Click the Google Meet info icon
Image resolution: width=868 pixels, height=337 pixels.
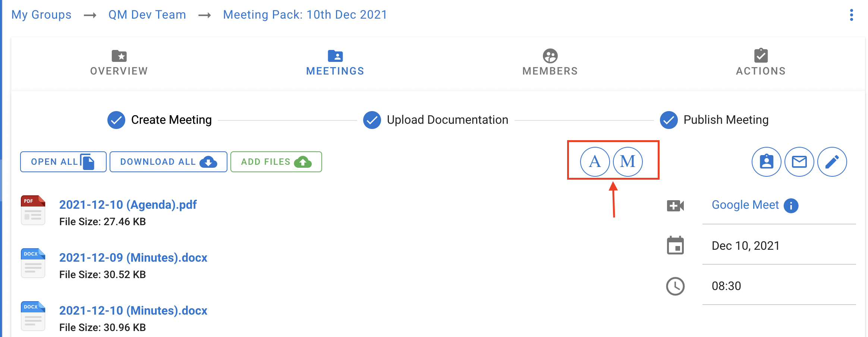[x=791, y=205]
